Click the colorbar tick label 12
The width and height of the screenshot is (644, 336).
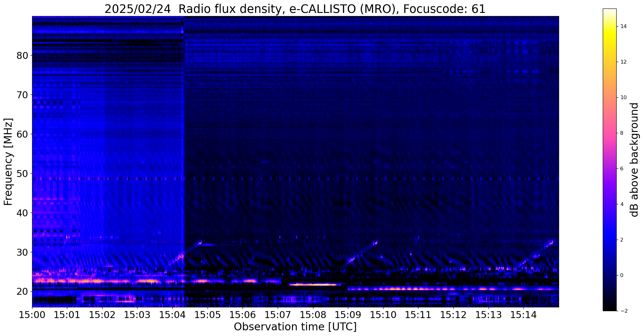tap(624, 62)
